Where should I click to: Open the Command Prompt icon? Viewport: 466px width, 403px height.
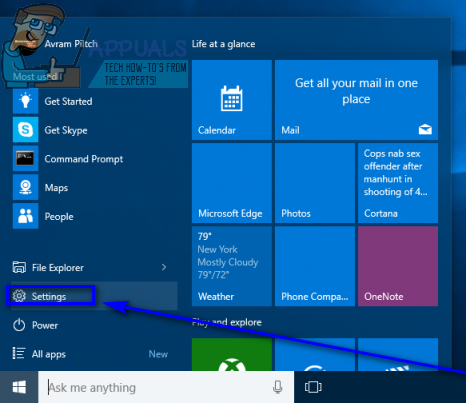tap(25, 158)
